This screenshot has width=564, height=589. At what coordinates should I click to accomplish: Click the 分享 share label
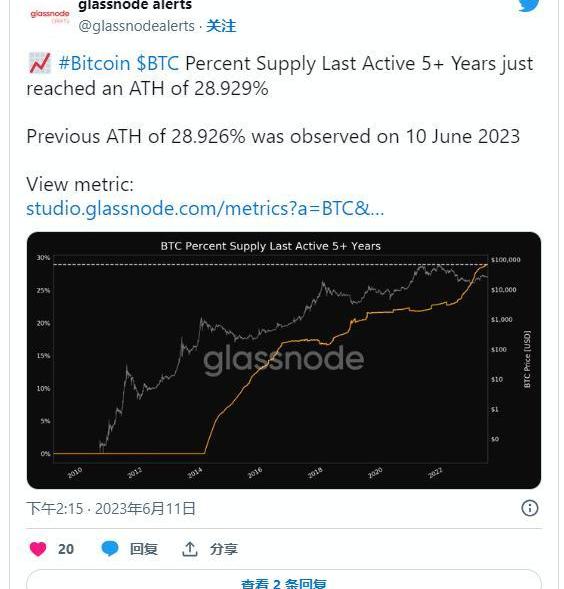coord(224,549)
